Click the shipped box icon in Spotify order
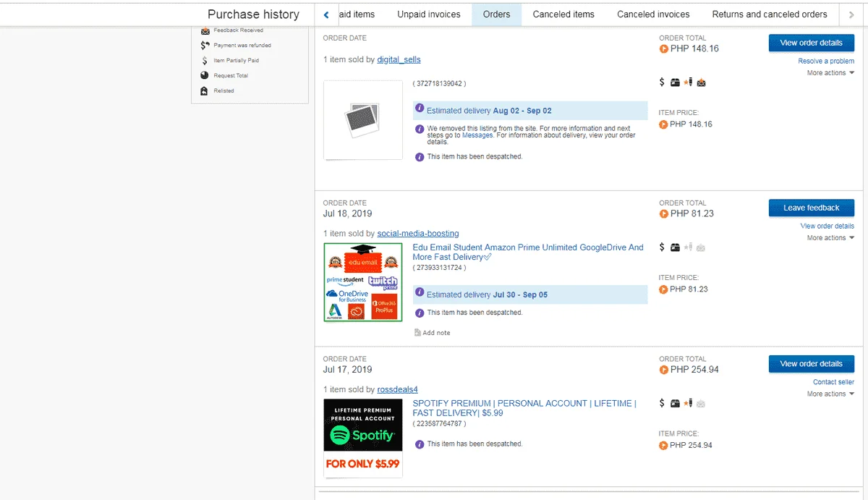The width and height of the screenshot is (868, 500). point(675,403)
